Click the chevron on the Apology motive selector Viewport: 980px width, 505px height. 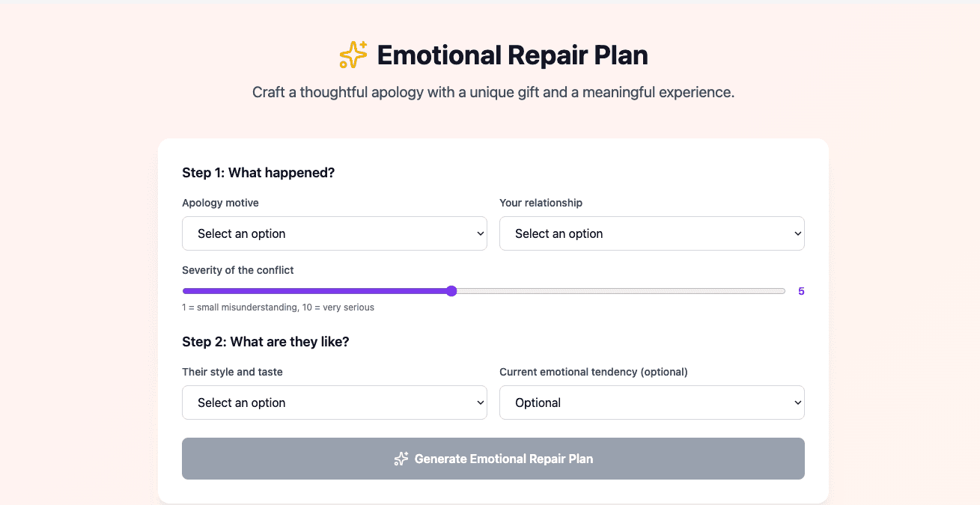point(481,233)
